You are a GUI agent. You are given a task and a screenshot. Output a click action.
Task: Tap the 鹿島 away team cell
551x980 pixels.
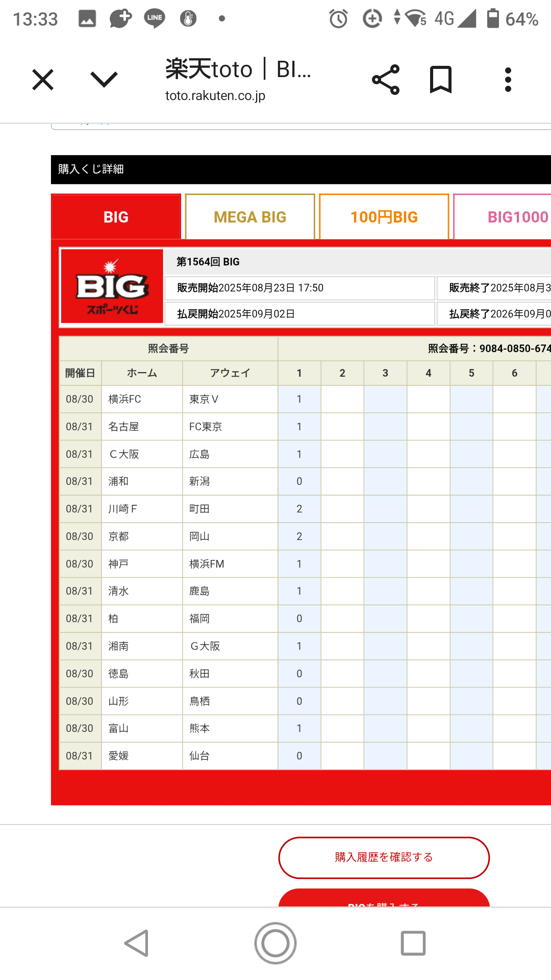tap(230, 591)
